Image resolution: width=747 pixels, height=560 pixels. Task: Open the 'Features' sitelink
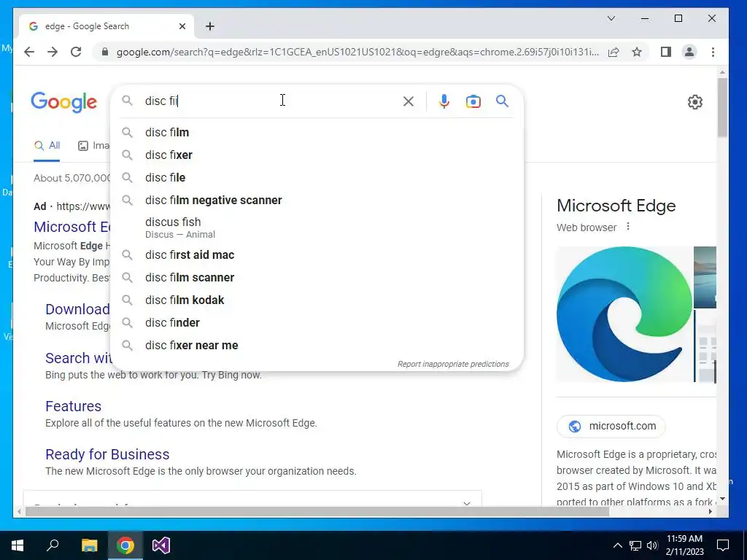(x=74, y=406)
